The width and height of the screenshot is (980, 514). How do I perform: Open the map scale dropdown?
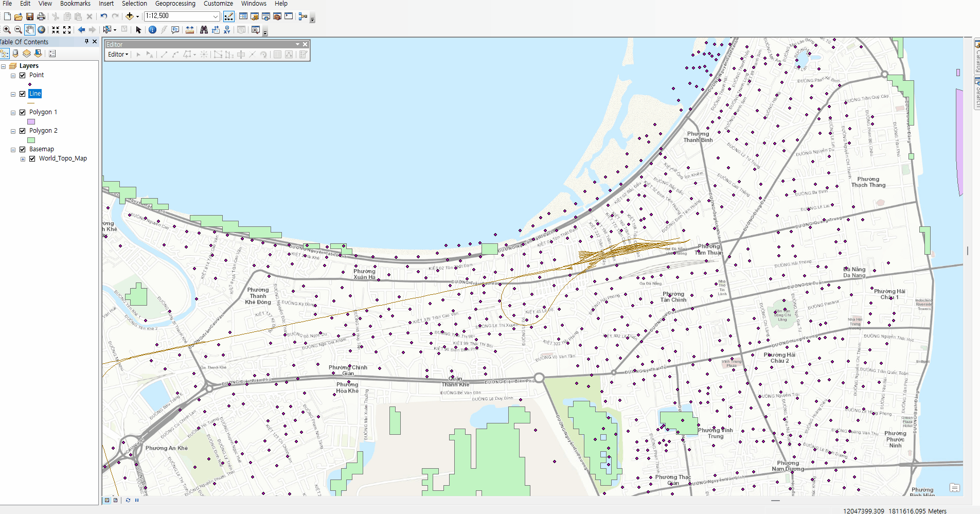[216, 16]
